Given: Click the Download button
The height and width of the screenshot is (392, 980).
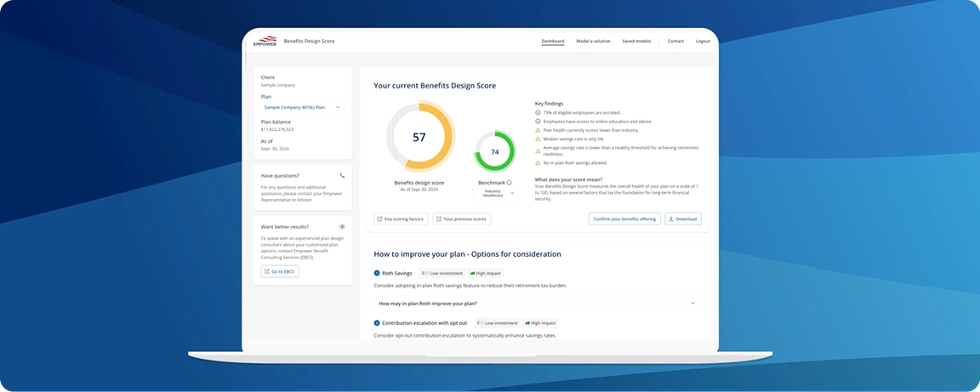Looking at the screenshot, I should [682, 219].
